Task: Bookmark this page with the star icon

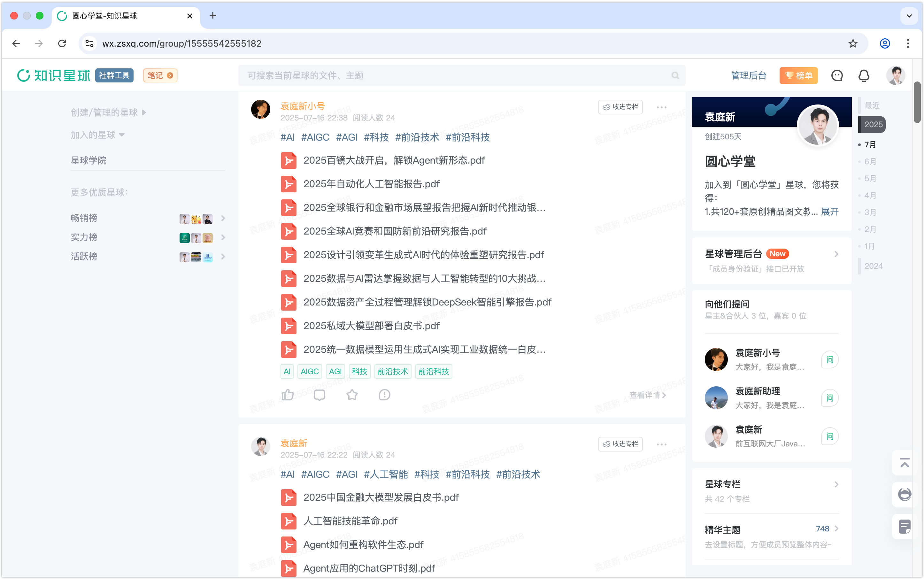Action: (853, 44)
